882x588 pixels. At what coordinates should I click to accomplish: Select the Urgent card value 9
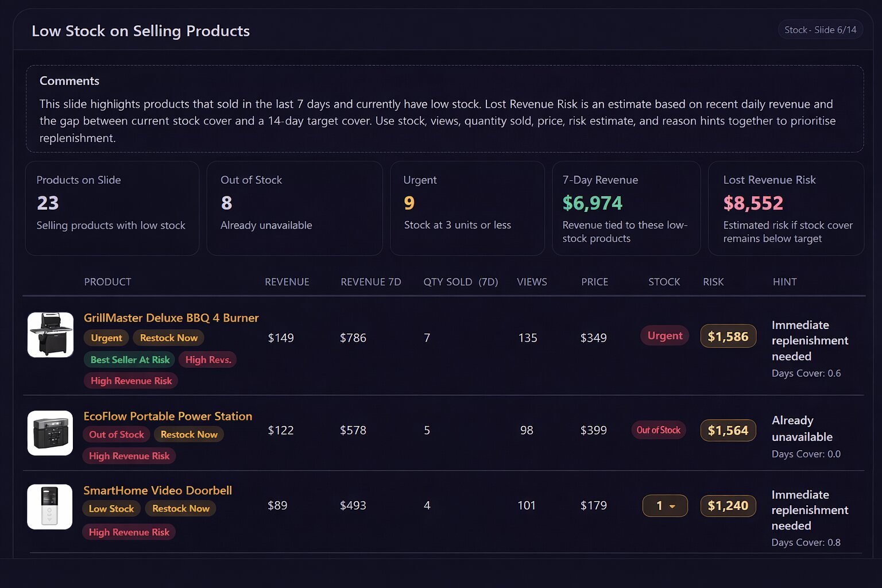click(409, 203)
